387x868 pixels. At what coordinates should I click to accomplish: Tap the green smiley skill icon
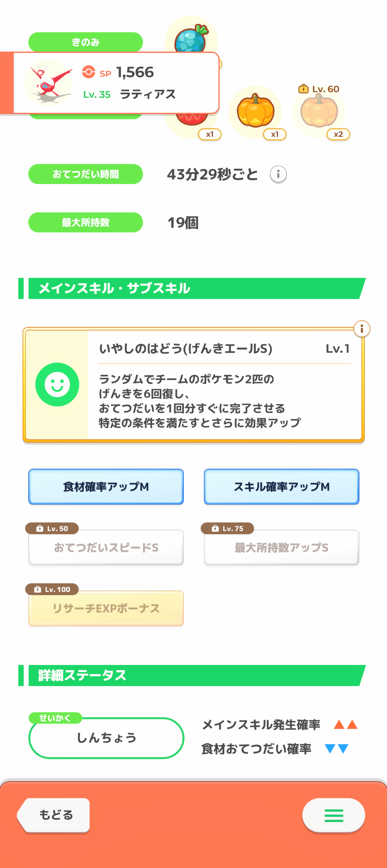tap(57, 385)
